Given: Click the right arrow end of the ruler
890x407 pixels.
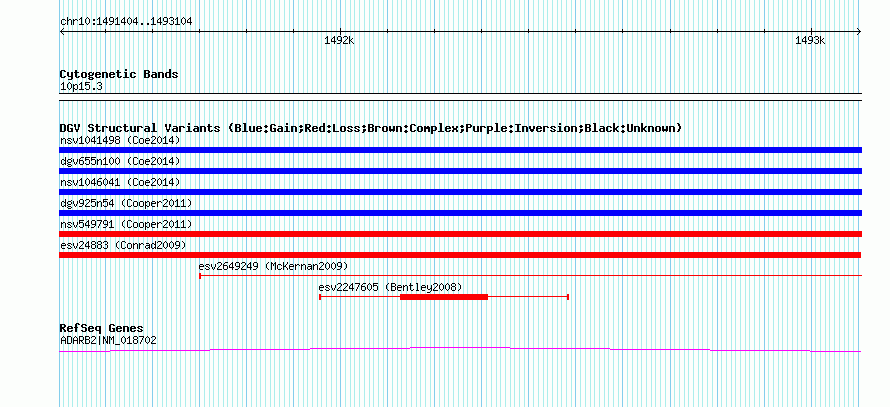Looking at the screenshot, I should point(859,32).
